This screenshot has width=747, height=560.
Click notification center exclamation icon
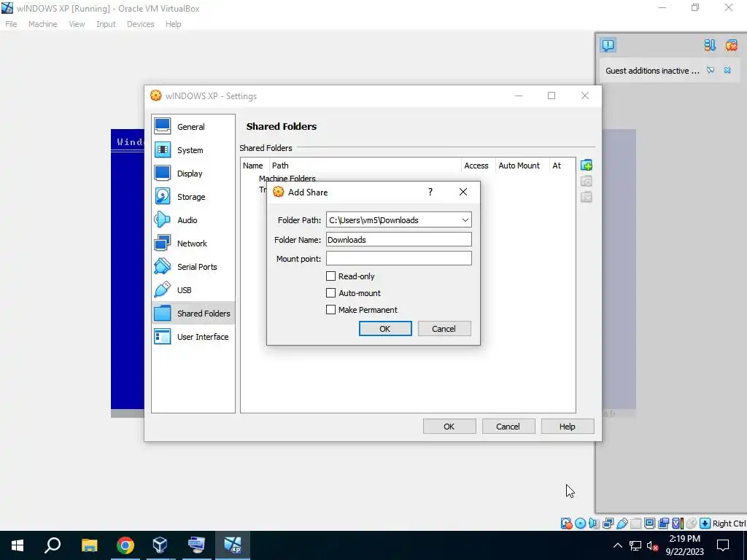click(x=608, y=45)
